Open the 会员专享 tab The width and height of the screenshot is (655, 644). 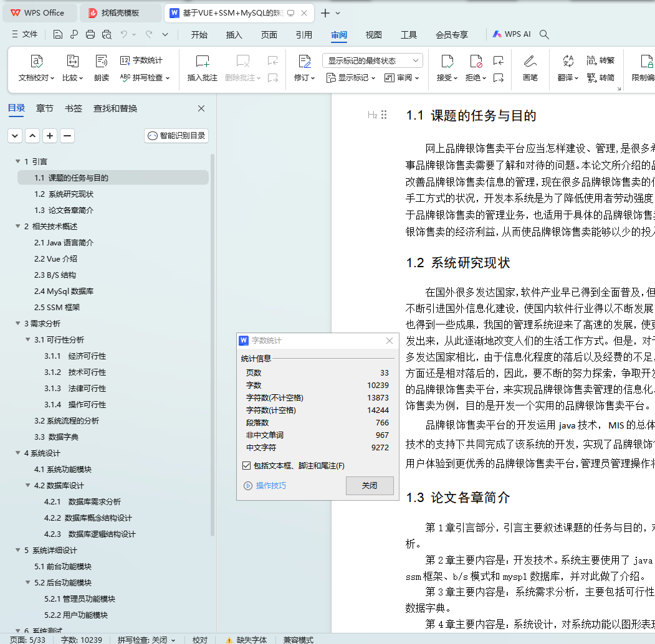(x=452, y=35)
